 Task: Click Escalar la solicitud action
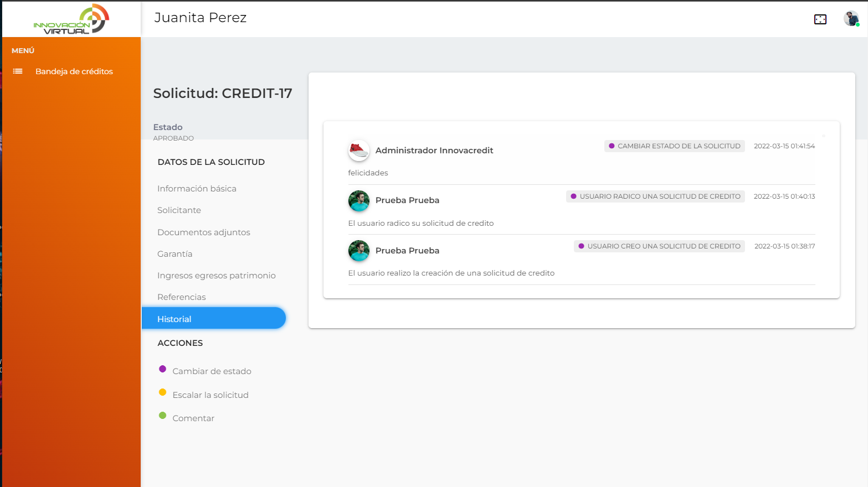pos(210,395)
